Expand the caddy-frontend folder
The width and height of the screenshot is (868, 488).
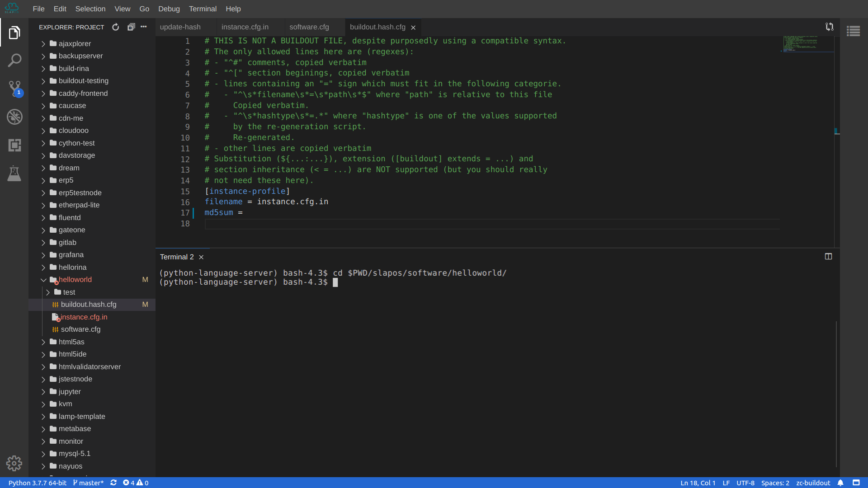click(x=43, y=94)
